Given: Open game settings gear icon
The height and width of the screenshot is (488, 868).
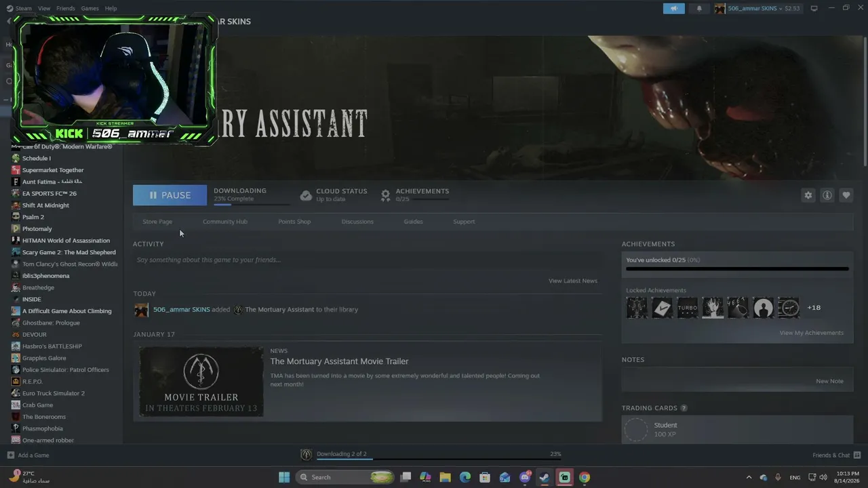Looking at the screenshot, I should [x=808, y=195].
